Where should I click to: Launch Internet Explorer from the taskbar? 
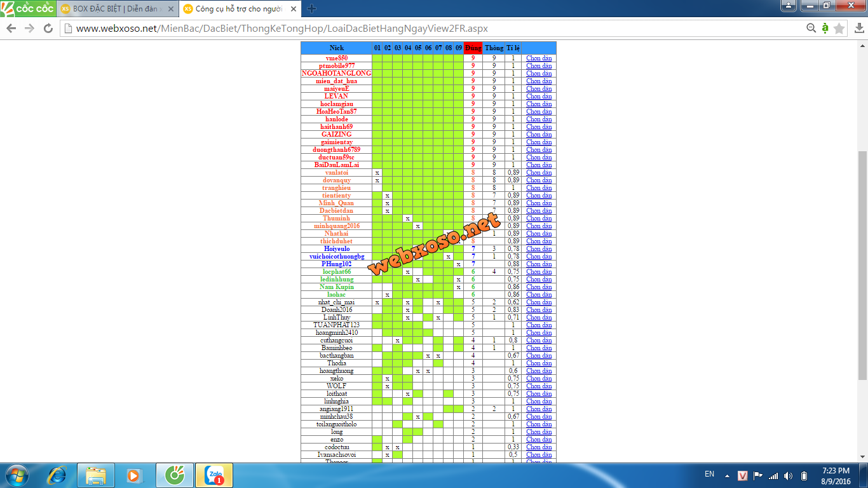click(x=58, y=475)
